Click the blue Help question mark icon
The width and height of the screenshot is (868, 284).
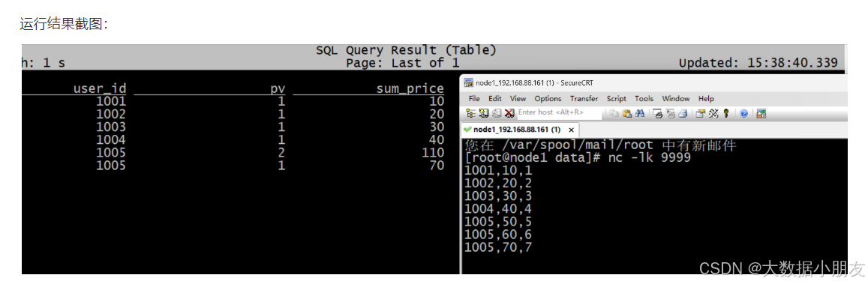coord(743,113)
